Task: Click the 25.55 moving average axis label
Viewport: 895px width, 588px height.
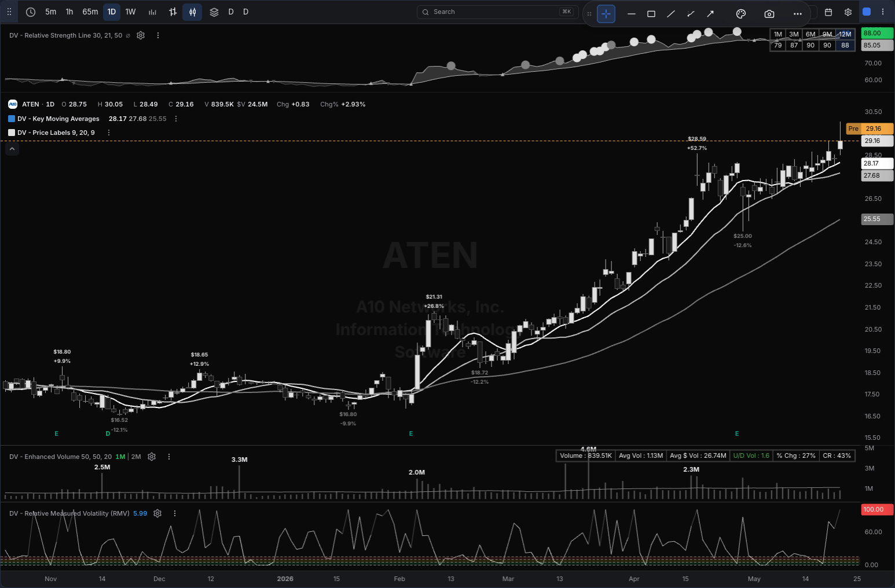Action: pyautogui.click(x=877, y=219)
